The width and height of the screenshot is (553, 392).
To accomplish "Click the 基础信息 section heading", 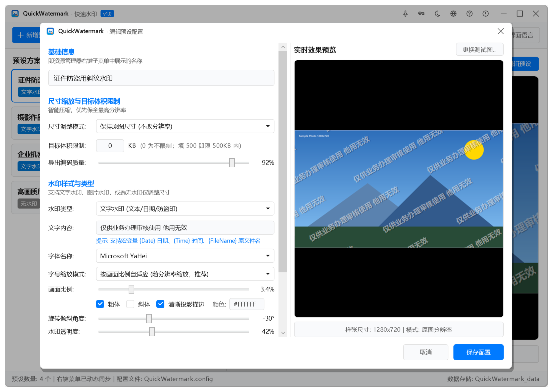I will [x=61, y=52].
